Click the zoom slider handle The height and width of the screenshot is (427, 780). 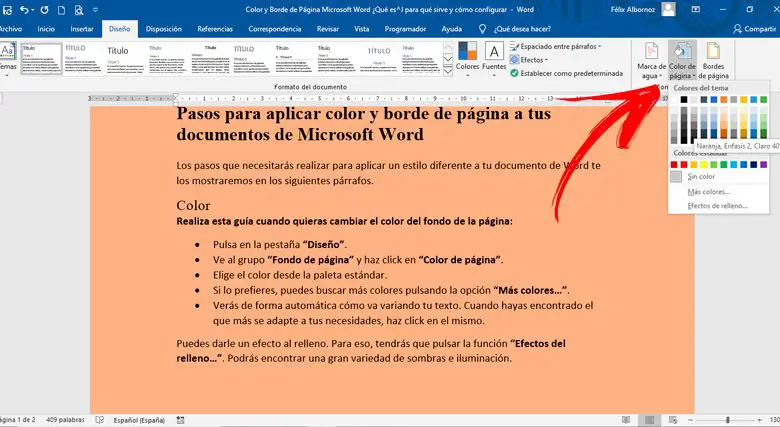(727, 420)
